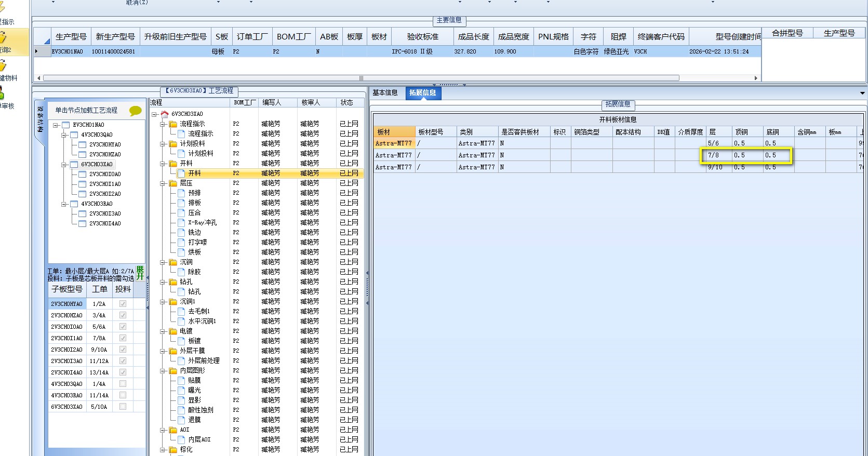Screen dimensions: 868x456
Task: Collapse the EV3CH01NA0 root node
Action: [x=56, y=125]
